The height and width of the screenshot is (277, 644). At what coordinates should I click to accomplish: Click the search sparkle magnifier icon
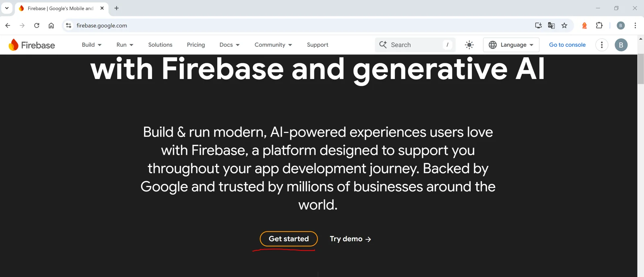tap(383, 44)
